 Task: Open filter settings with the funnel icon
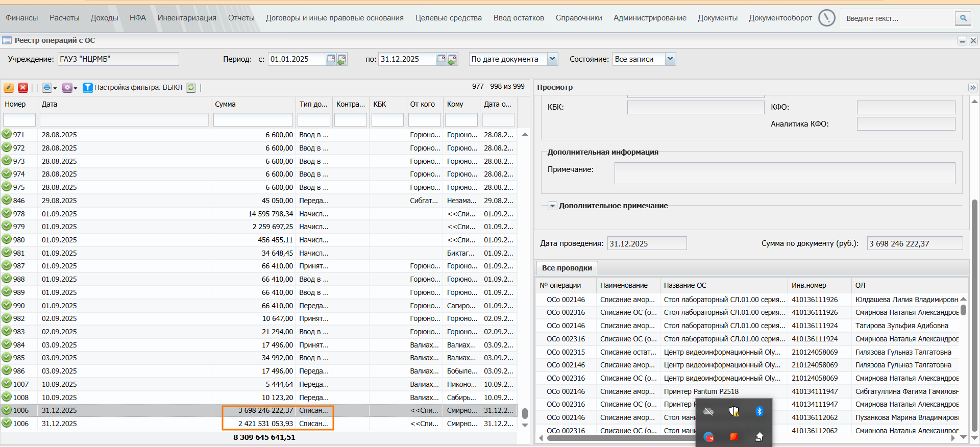coord(88,87)
